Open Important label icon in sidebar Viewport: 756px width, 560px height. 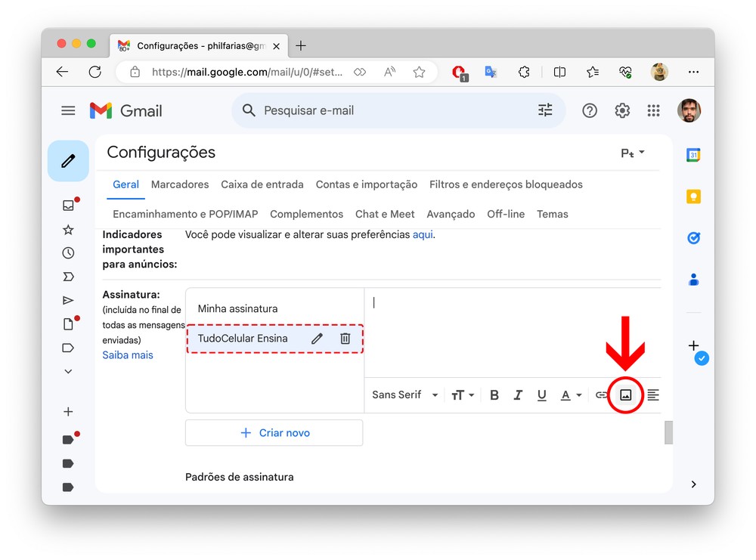[68, 277]
